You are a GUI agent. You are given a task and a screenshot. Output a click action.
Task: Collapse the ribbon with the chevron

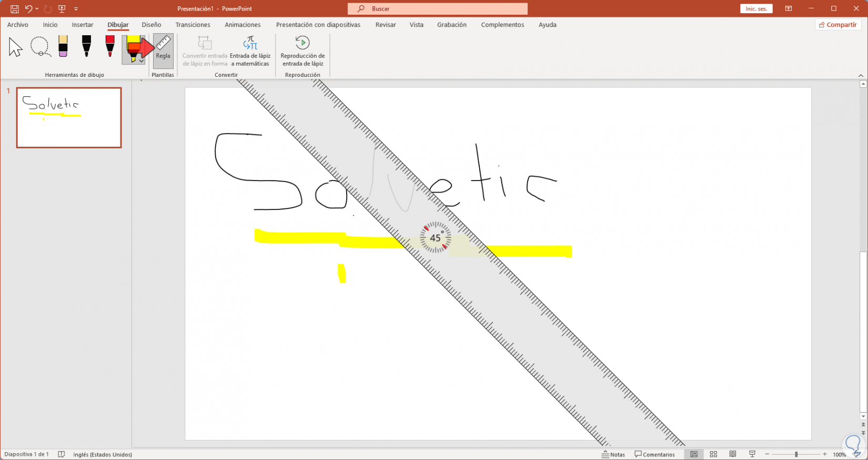[861, 75]
